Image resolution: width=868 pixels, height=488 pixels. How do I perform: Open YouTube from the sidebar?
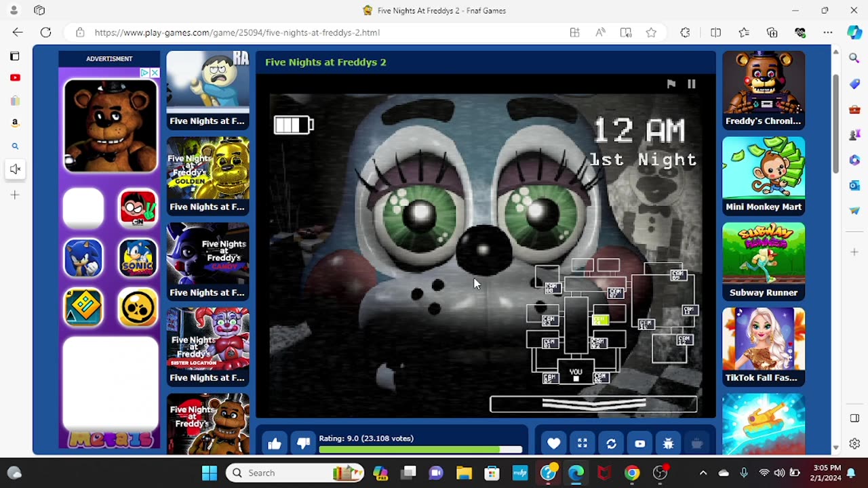(x=15, y=78)
